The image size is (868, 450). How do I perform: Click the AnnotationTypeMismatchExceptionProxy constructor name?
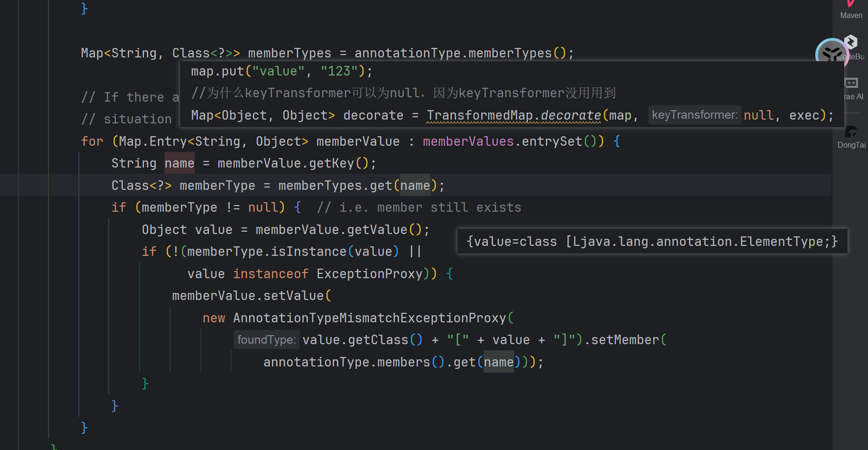coord(369,318)
